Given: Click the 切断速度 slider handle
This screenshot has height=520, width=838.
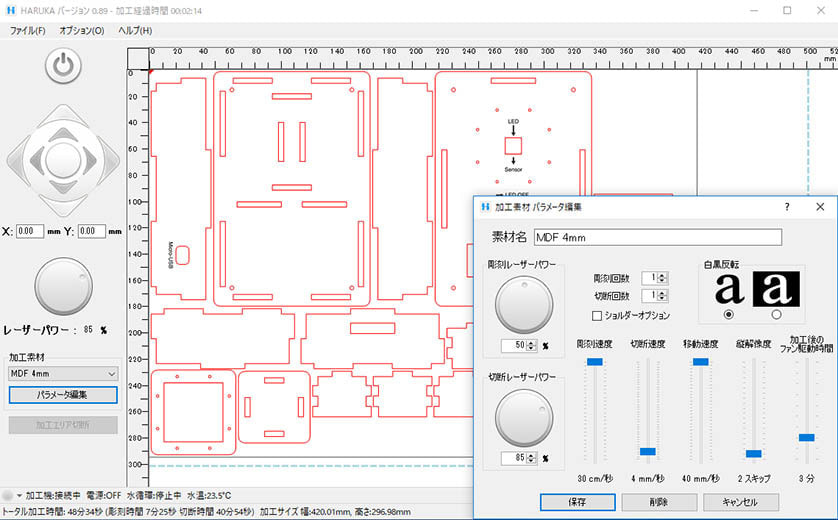Looking at the screenshot, I should tap(647, 452).
